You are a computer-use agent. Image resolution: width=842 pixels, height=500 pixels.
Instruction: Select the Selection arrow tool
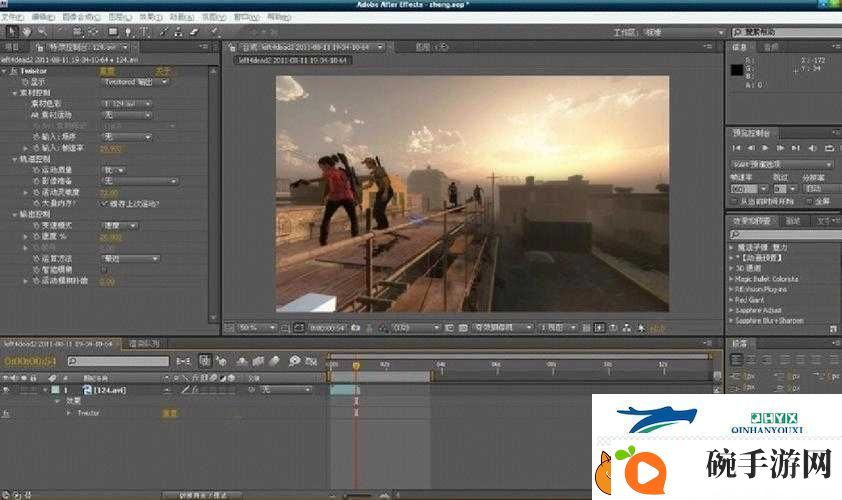point(11,32)
